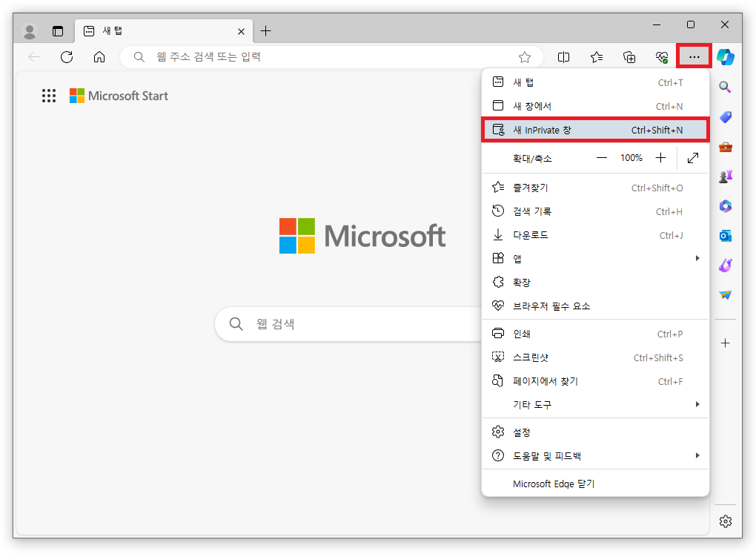Select 새 창에서 menu item

[x=595, y=106]
